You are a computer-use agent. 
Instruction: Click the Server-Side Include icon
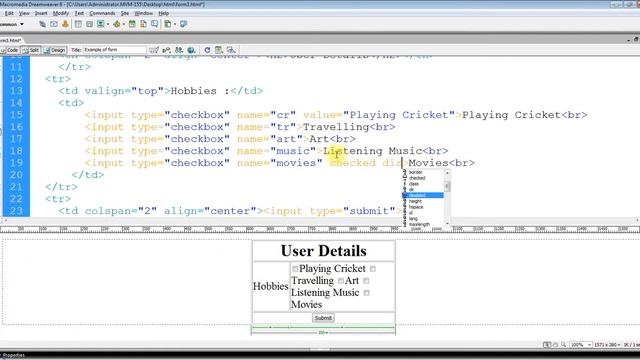[143, 24]
